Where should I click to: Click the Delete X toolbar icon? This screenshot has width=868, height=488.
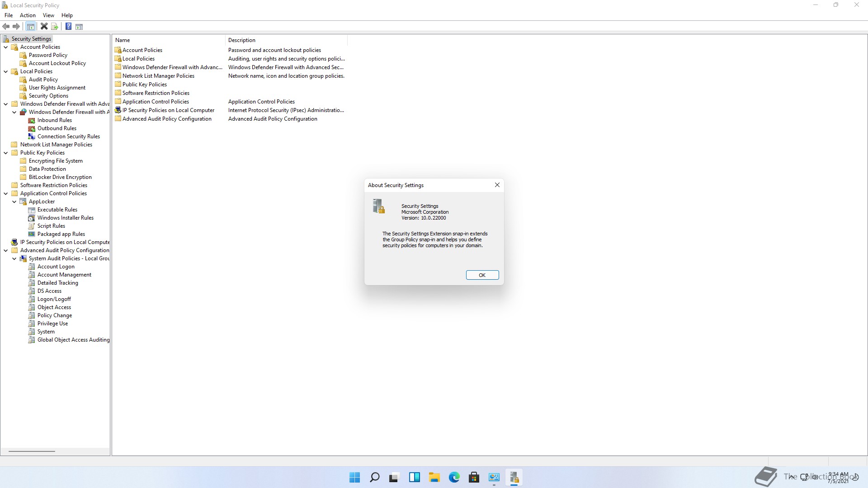click(x=44, y=27)
